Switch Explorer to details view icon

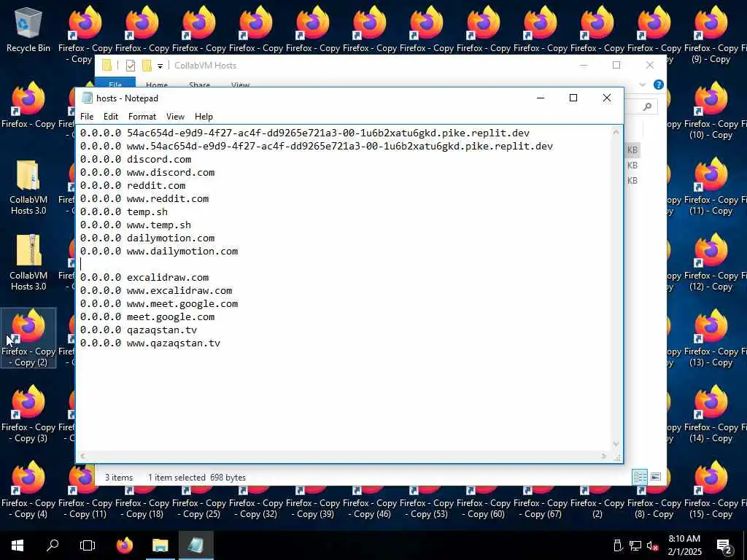[639, 477]
